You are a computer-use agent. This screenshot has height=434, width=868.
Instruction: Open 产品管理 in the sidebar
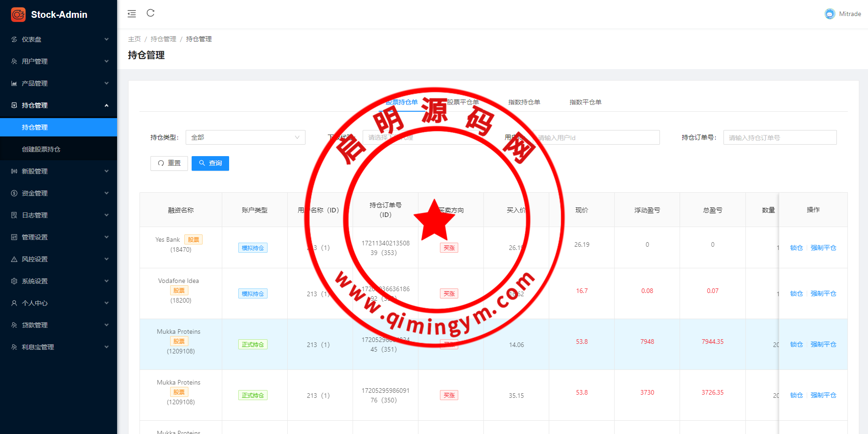point(59,83)
